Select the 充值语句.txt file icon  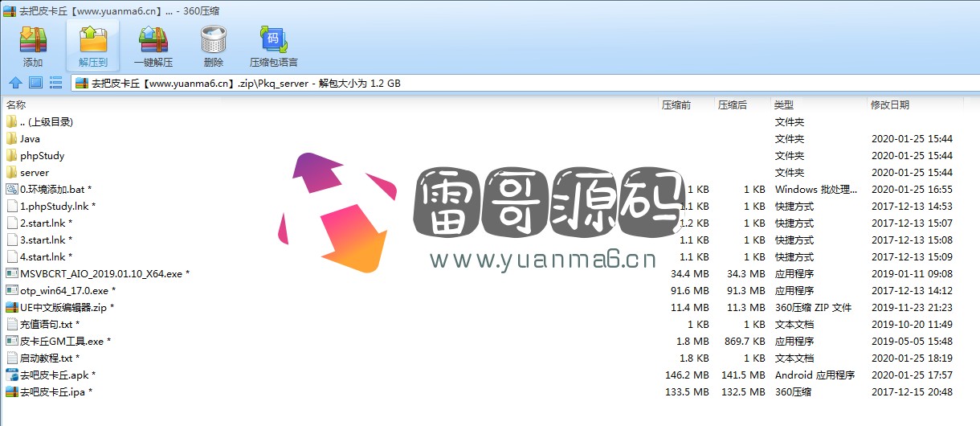pyautogui.click(x=11, y=324)
